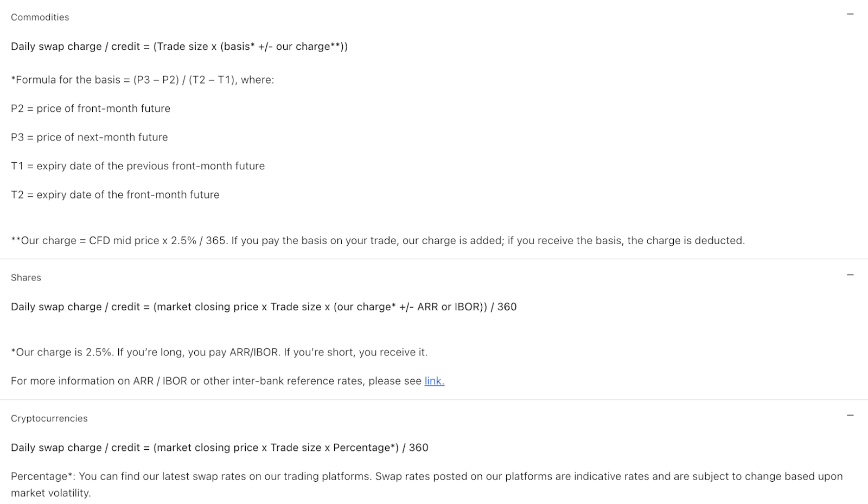
Task: Click the 'market volatility' closing line
Action: point(51,493)
